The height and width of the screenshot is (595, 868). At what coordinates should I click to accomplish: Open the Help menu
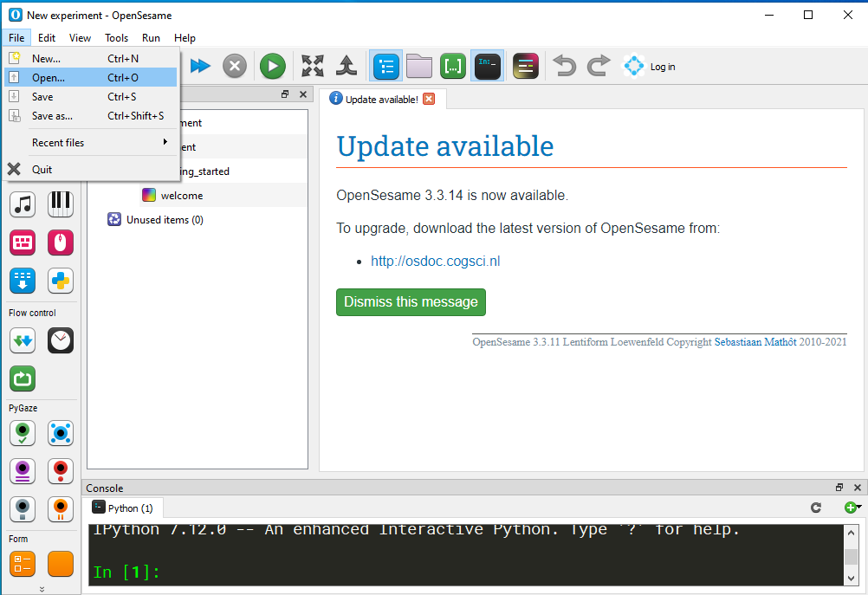tap(185, 37)
